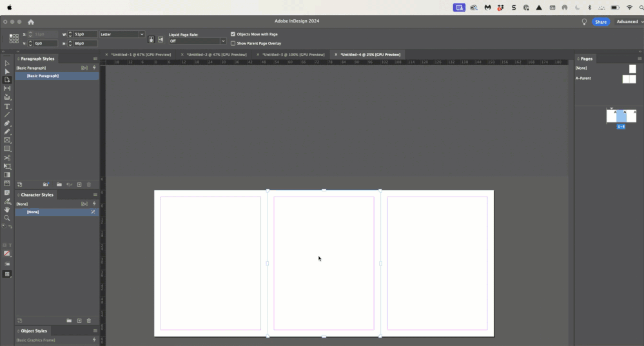Open the Pages panel menu
The height and width of the screenshot is (346, 644).
click(639, 59)
